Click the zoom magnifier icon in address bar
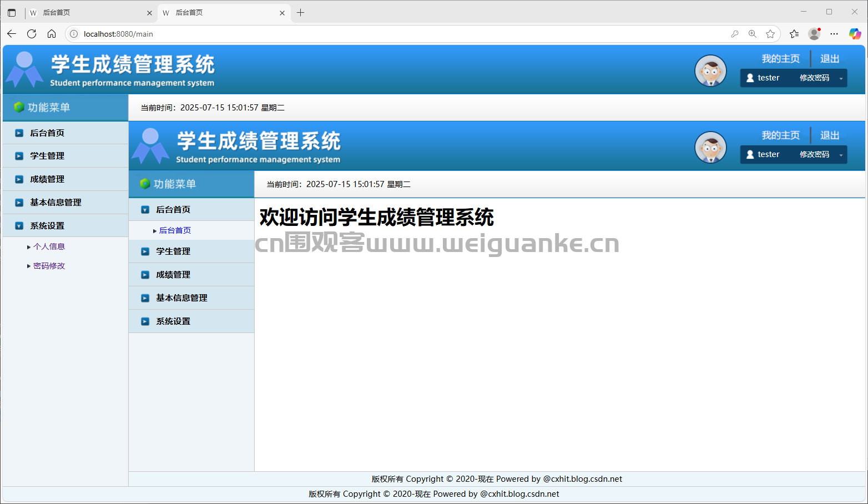Screen dimensions: 868x504 (753, 34)
